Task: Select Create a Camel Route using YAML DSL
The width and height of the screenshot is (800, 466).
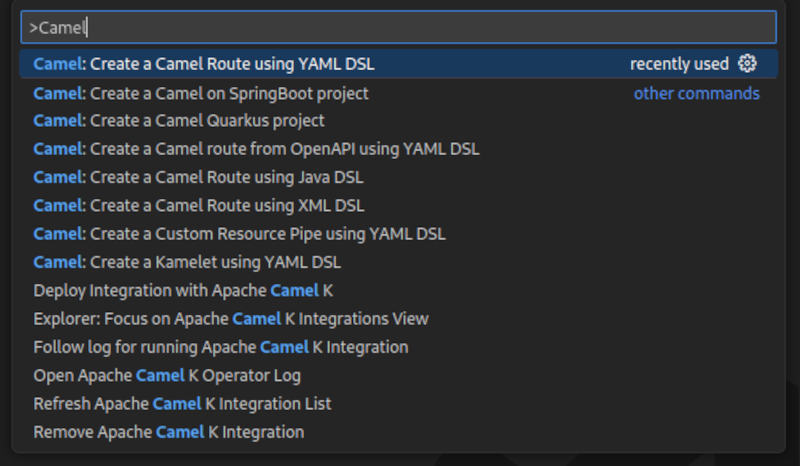Action: [204, 64]
